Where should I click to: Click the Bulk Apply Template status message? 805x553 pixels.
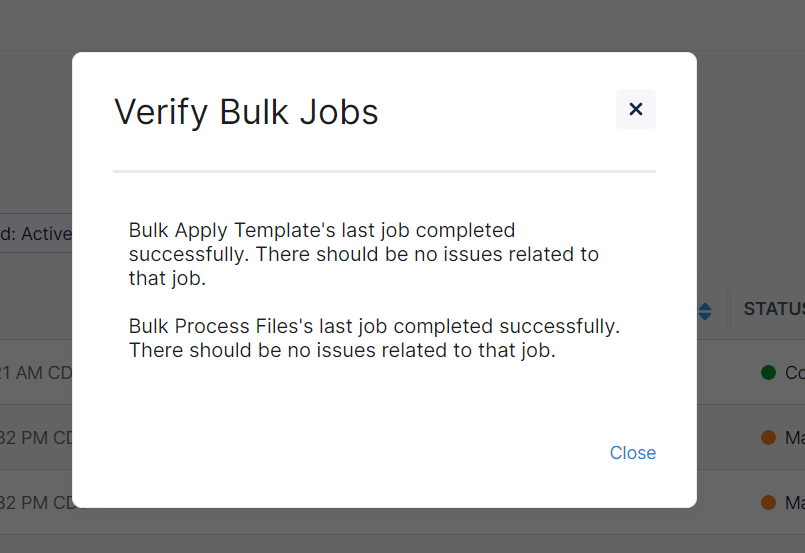pos(363,254)
